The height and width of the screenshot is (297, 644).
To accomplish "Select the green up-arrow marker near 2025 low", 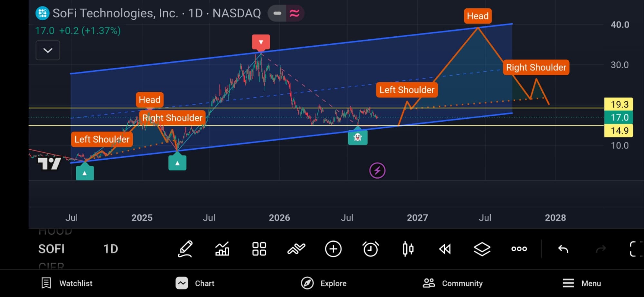I will click(x=177, y=162).
